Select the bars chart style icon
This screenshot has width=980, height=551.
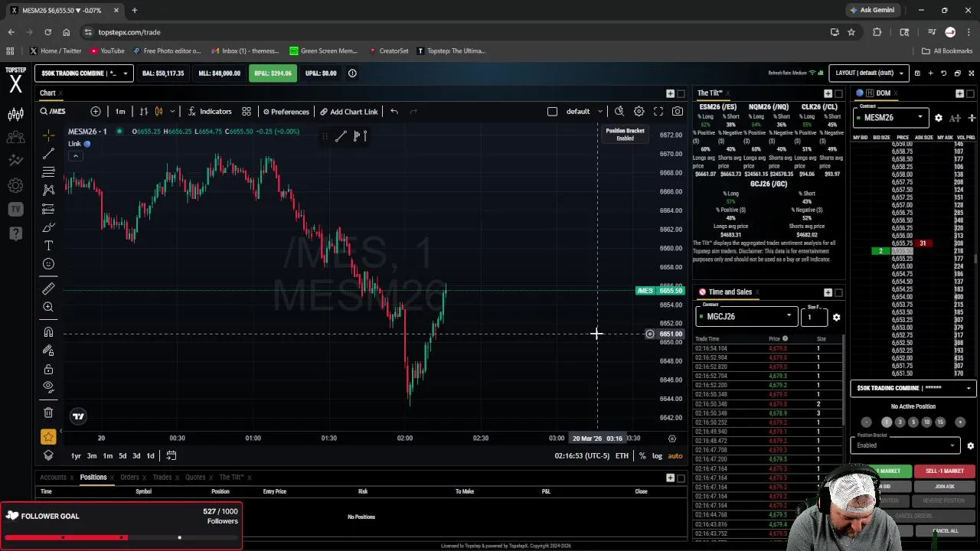coord(143,112)
